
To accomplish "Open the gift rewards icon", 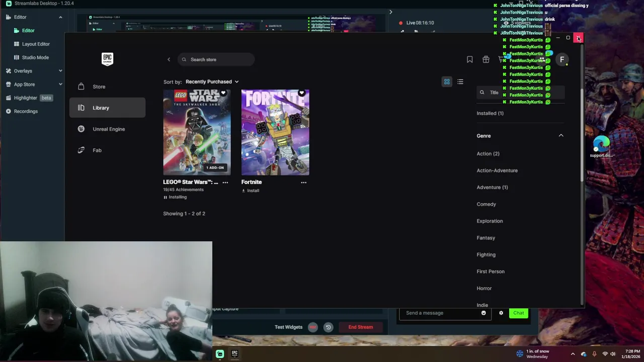I will 486,59.
